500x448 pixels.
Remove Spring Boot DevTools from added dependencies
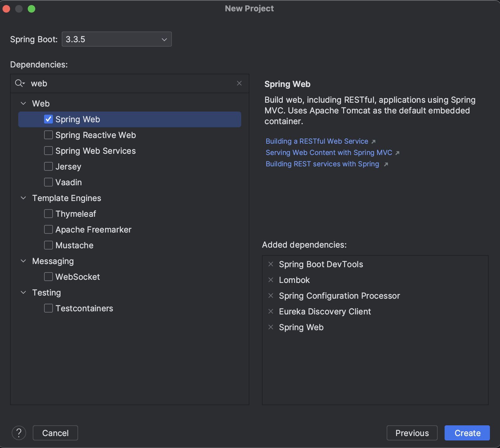click(271, 264)
